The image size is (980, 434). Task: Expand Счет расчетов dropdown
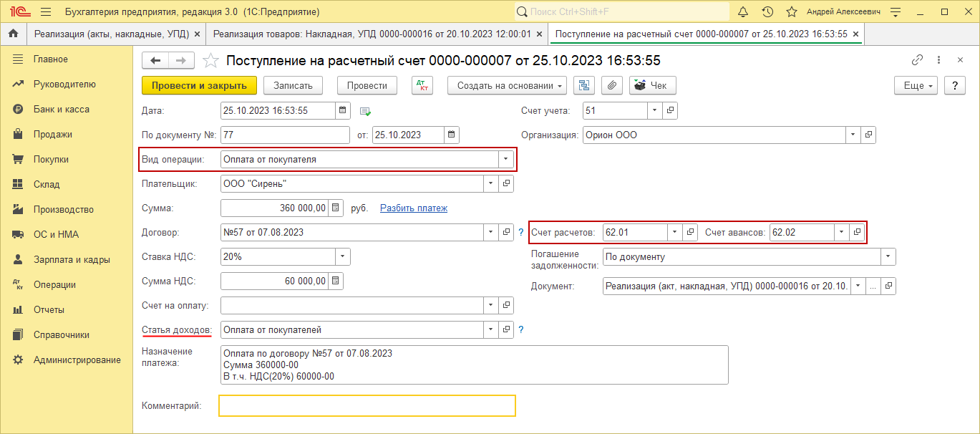(x=675, y=232)
